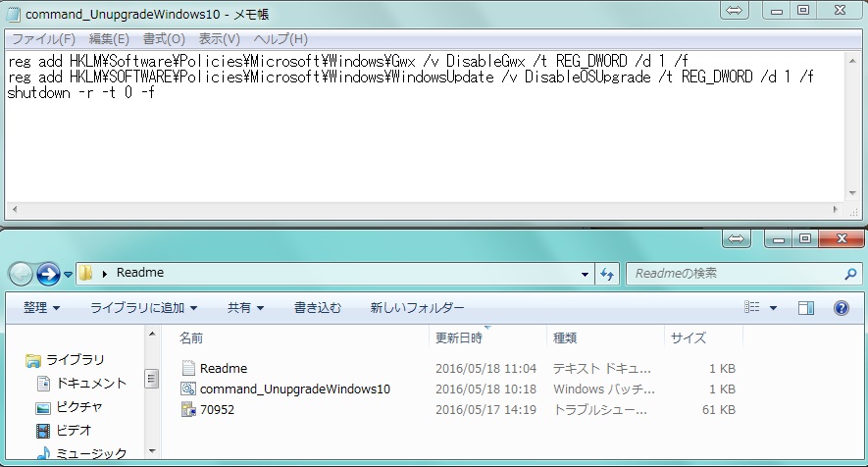Open Explorer help question mark icon
The image size is (868, 467).
click(x=841, y=308)
